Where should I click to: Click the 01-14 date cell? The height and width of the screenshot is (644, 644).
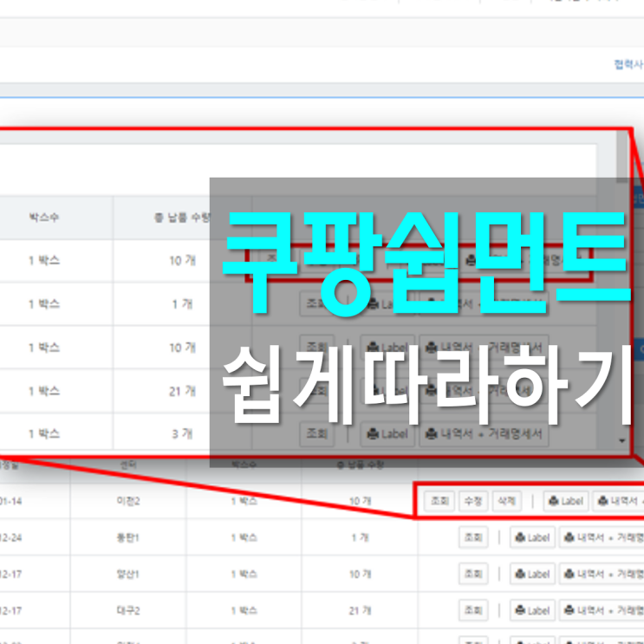pos(10,501)
